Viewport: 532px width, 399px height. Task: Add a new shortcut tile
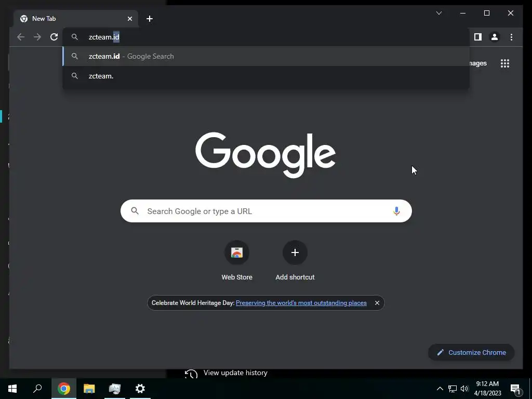[x=295, y=261]
